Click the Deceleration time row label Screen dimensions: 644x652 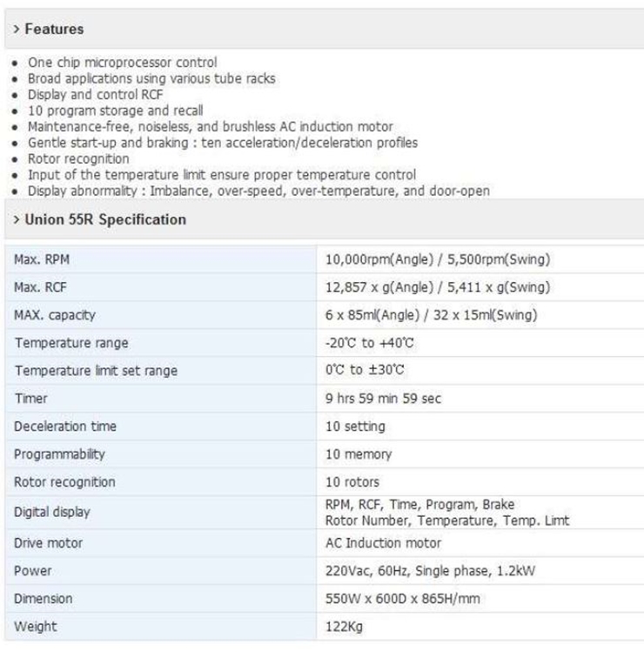65,427
